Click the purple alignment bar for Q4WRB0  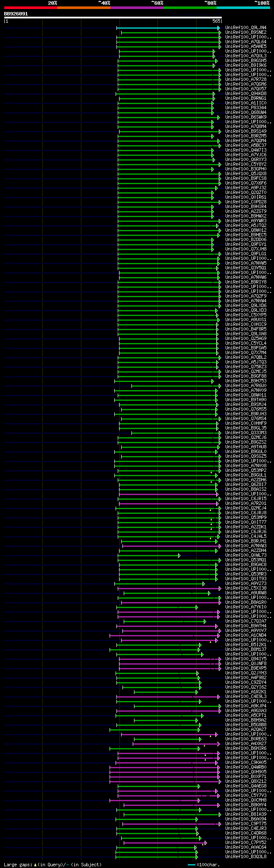(x=164, y=767)
